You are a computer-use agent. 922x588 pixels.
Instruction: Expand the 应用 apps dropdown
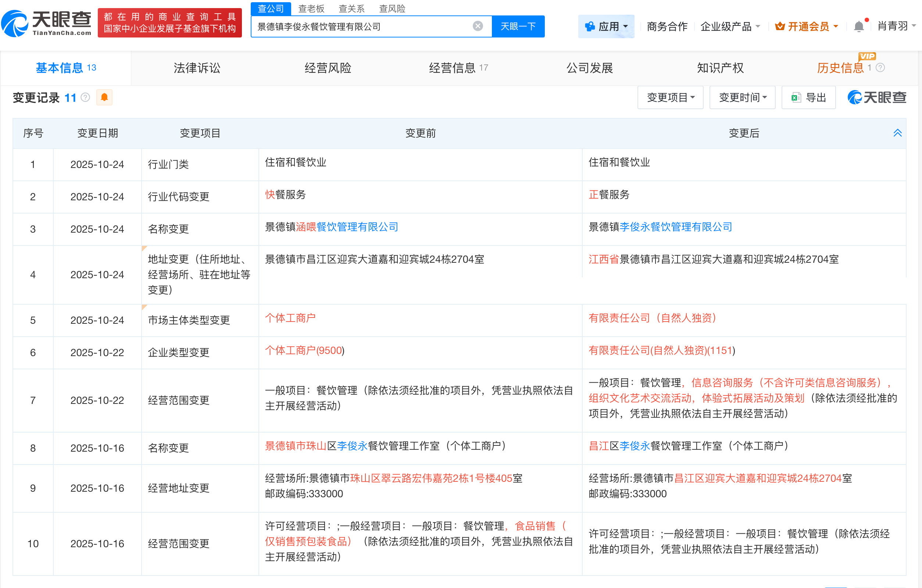606,26
